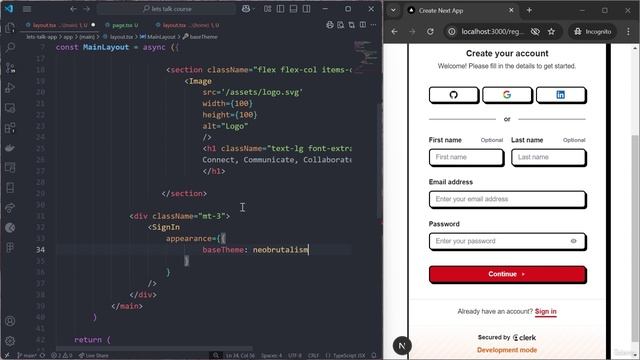This screenshot has height=360, width=640.
Task: Open changes icon in editor actions
Action: click(x=351, y=25)
